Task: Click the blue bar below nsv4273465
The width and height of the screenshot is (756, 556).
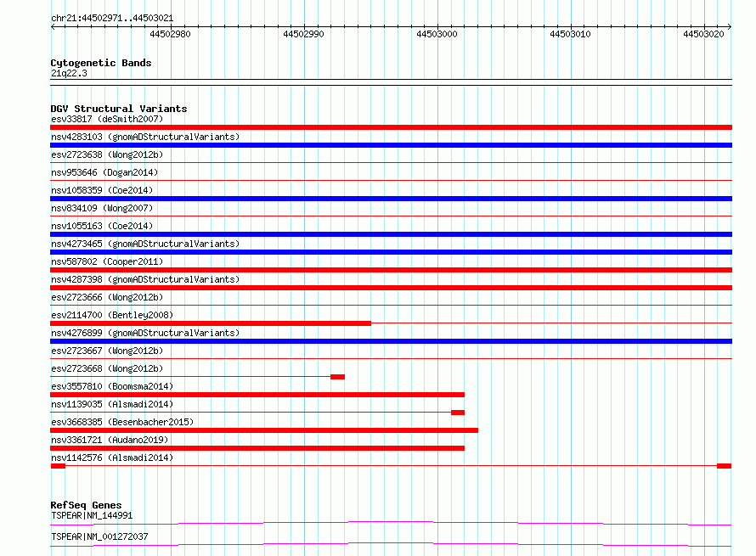Action: (391, 252)
